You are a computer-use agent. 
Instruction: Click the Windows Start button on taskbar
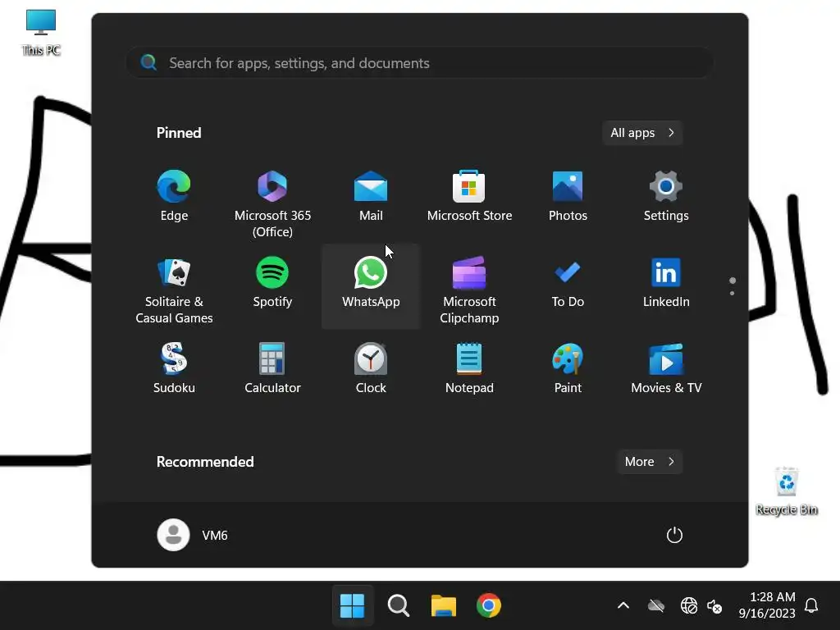[x=352, y=605]
